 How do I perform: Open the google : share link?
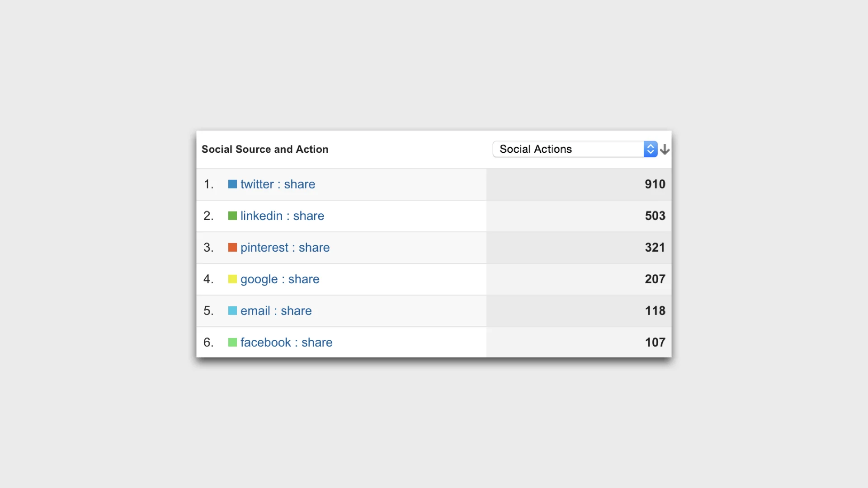[x=280, y=279]
